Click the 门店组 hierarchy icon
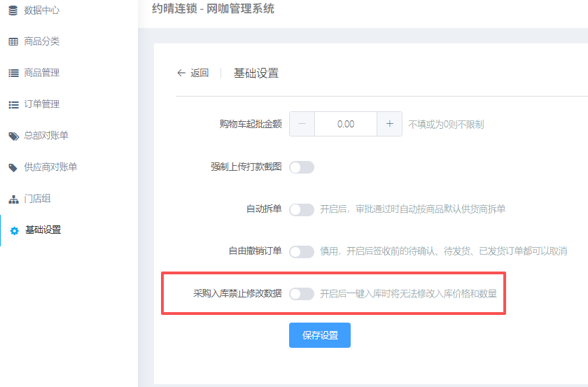This screenshot has width=588, height=387. 14,199
